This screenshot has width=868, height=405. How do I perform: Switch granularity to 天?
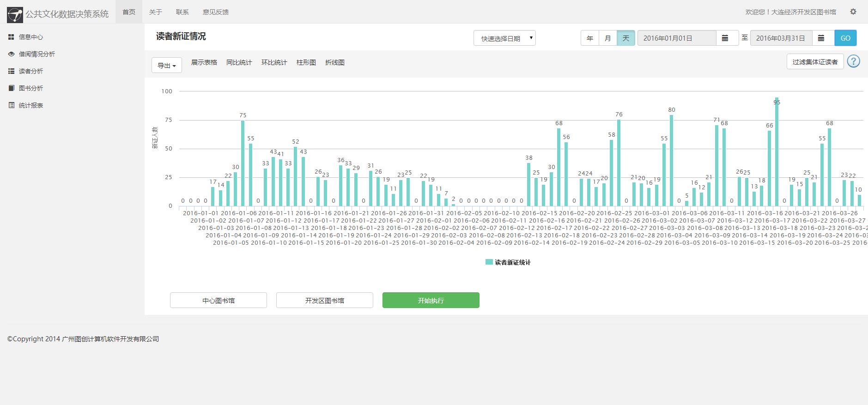pyautogui.click(x=626, y=38)
